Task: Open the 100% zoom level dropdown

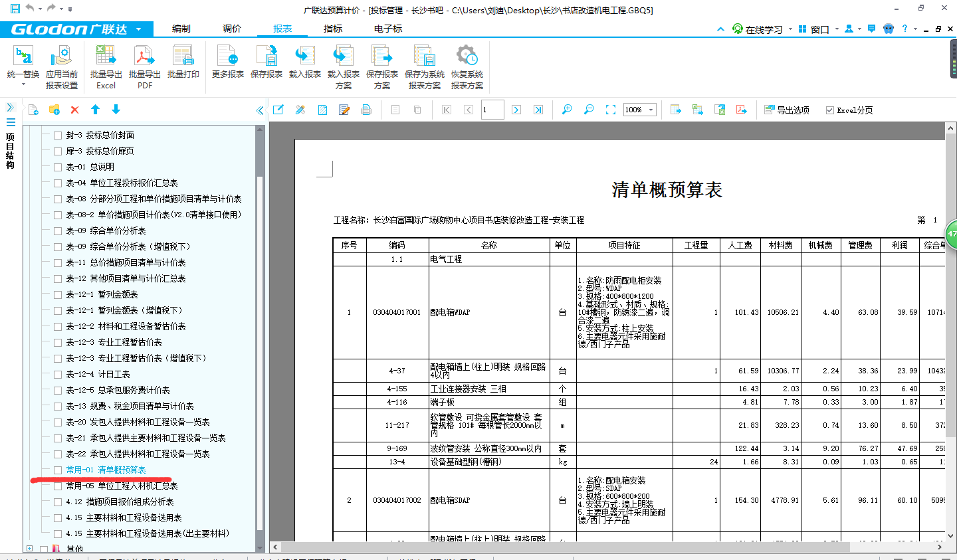Action: pos(651,110)
